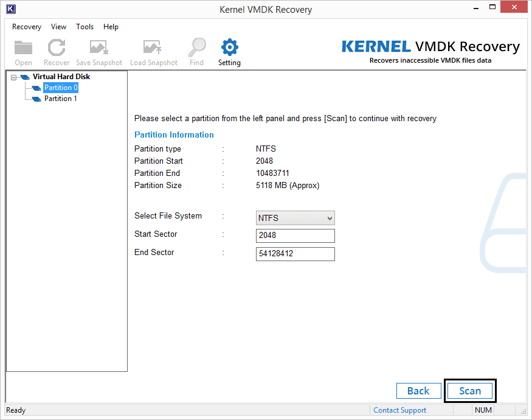
Task: Select Partition 0 in the tree
Action: (x=61, y=88)
